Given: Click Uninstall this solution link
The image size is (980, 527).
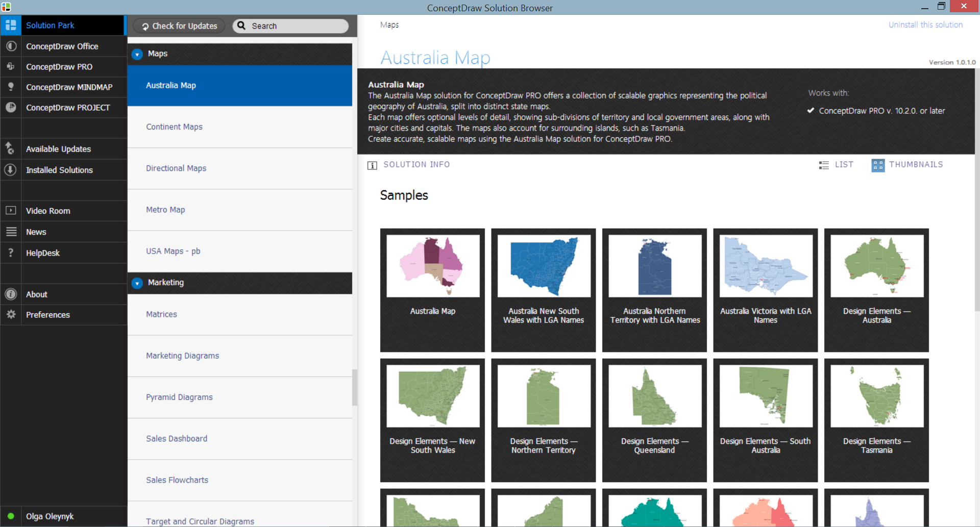Looking at the screenshot, I should pos(925,24).
